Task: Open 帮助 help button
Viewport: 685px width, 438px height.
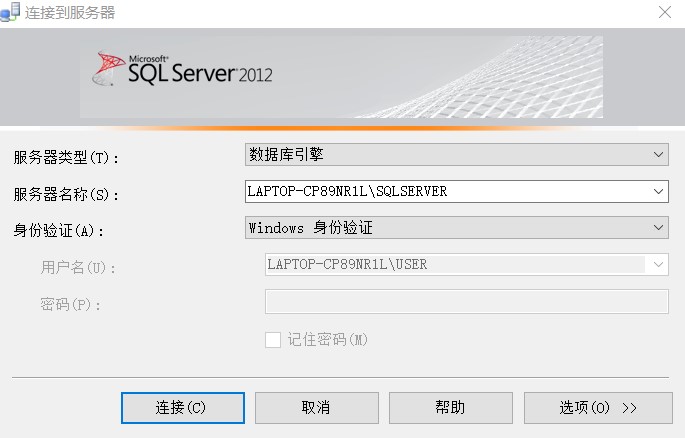Action: [x=450, y=407]
